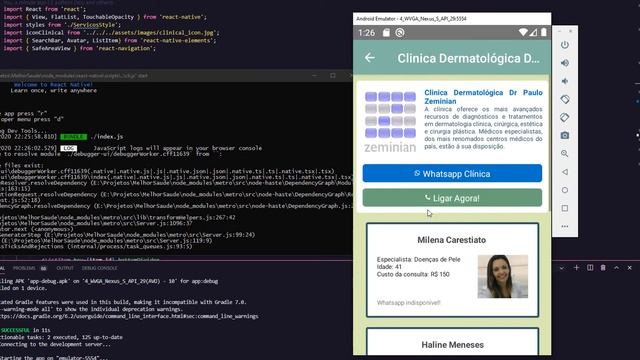
Task: Lower volume with the emulator volume down icon
Action: tap(565, 81)
